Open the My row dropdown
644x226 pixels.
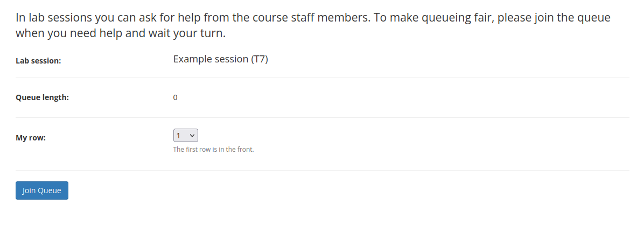(186, 136)
